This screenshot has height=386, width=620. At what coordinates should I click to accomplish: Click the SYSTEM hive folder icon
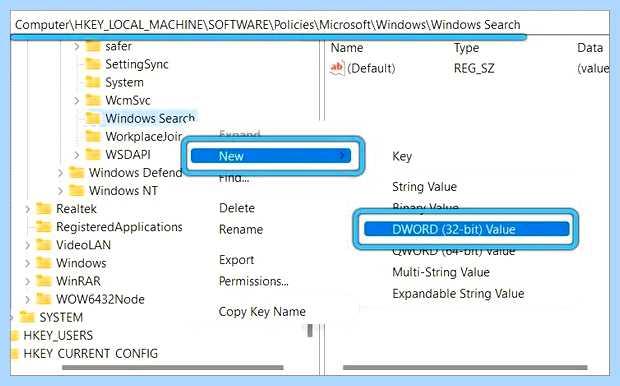coord(27,318)
